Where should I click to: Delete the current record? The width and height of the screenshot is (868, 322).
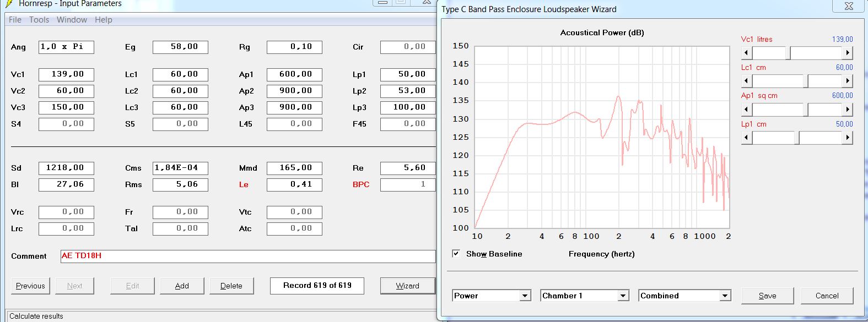point(231,286)
